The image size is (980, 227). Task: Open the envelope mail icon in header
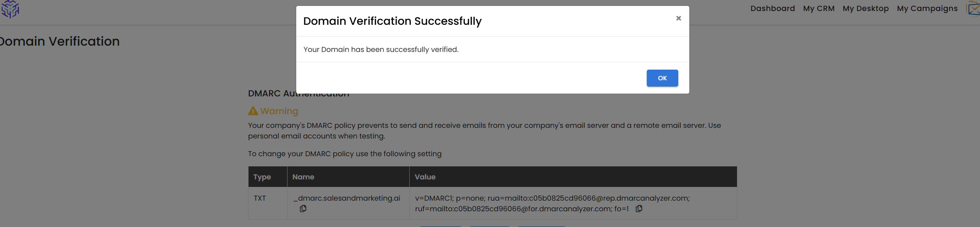click(x=974, y=9)
